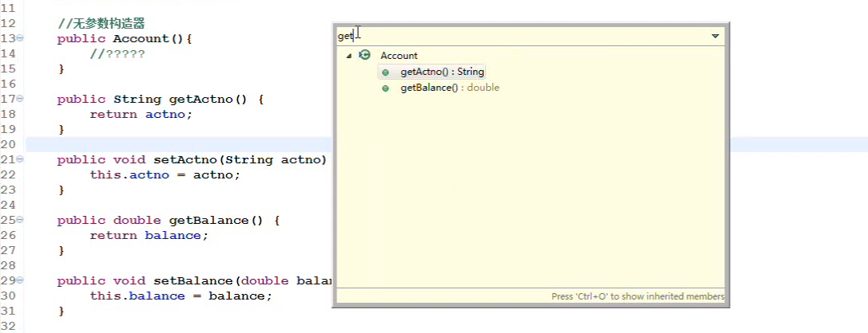This screenshot has width=868, height=333.
Task: Fold the setActno method at line 21
Action: pyautogui.click(x=20, y=159)
